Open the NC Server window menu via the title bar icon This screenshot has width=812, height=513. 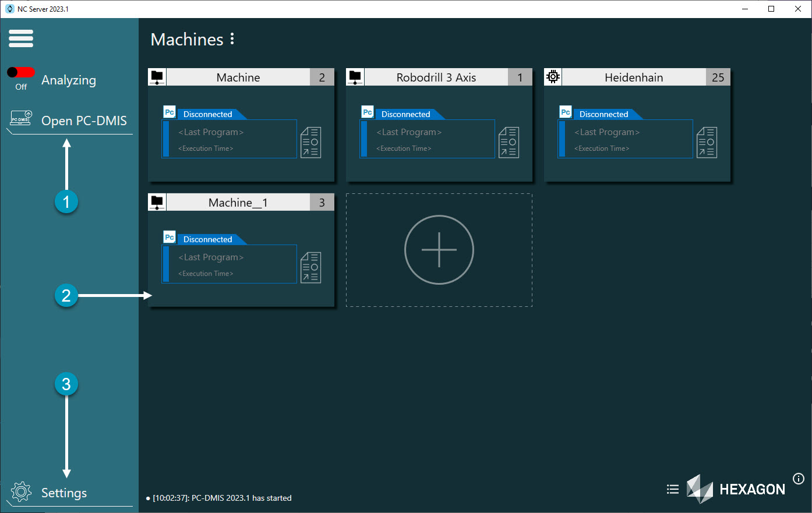[8, 9]
